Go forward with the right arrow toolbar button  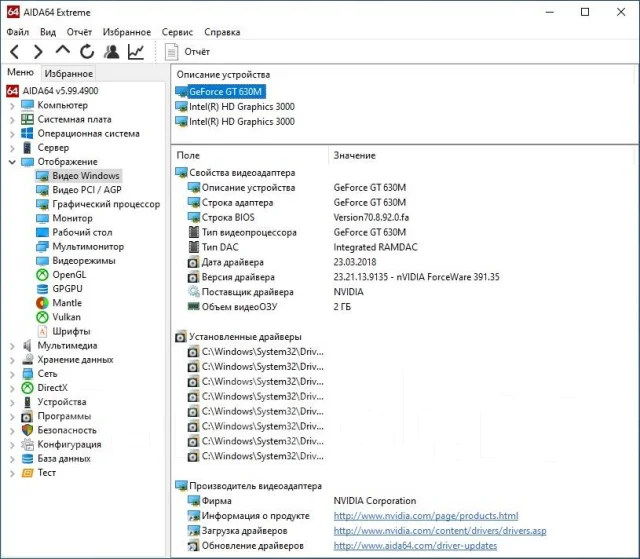tap(38, 52)
